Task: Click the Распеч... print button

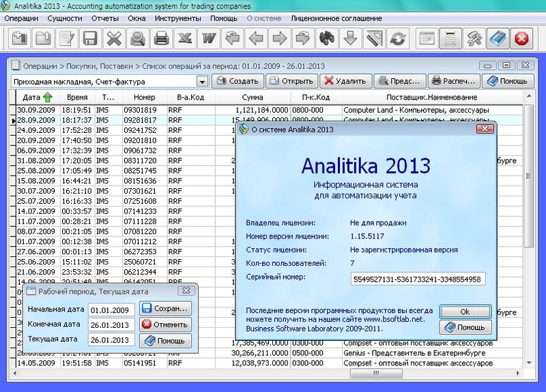Action: point(454,81)
